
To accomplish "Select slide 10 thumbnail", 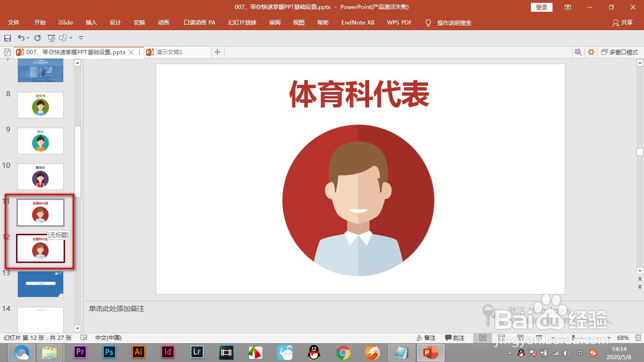I will tap(41, 176).
